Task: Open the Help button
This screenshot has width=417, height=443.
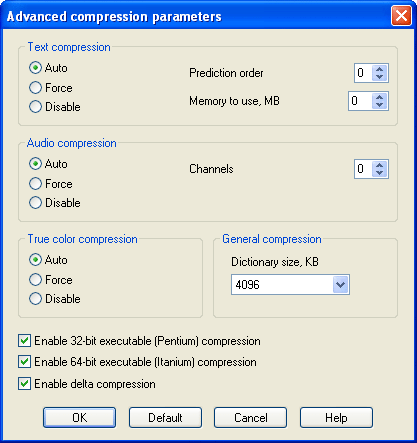Action: [336, 417]
